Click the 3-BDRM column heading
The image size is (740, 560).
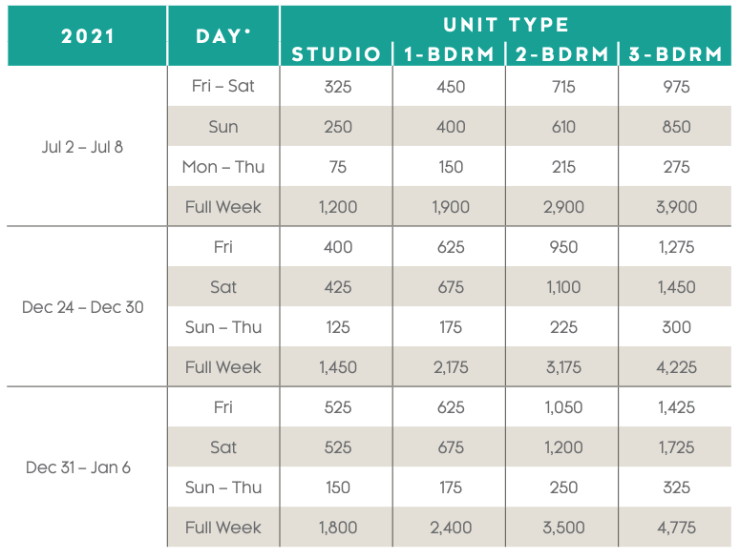(x=675, y=54)
